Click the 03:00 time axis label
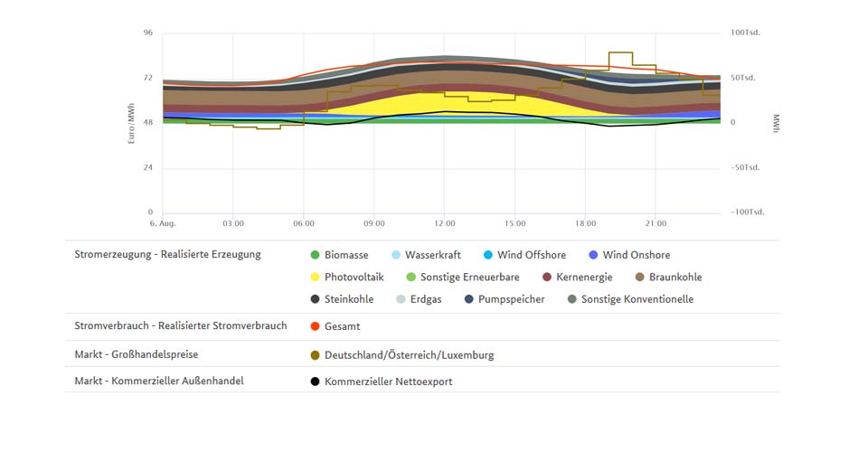Screen dimensions: 868x452 tap(233, 223)
